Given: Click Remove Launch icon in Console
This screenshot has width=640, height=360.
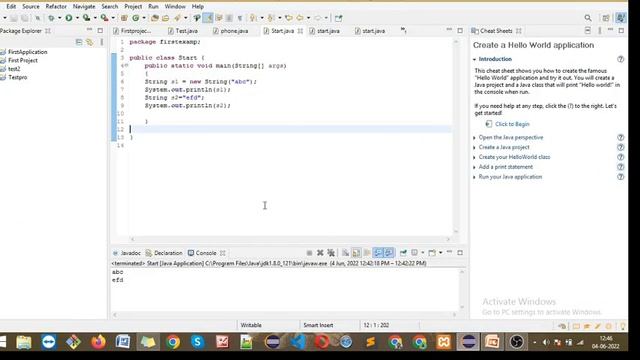Looking at the screenshot, I should 320,253.
